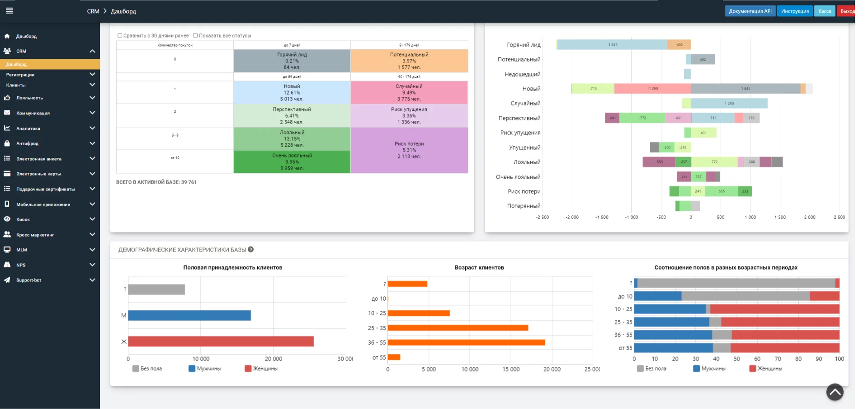Click the Support-bot paper plane icon
868x409 pixels.
click(x=7, y=280)
